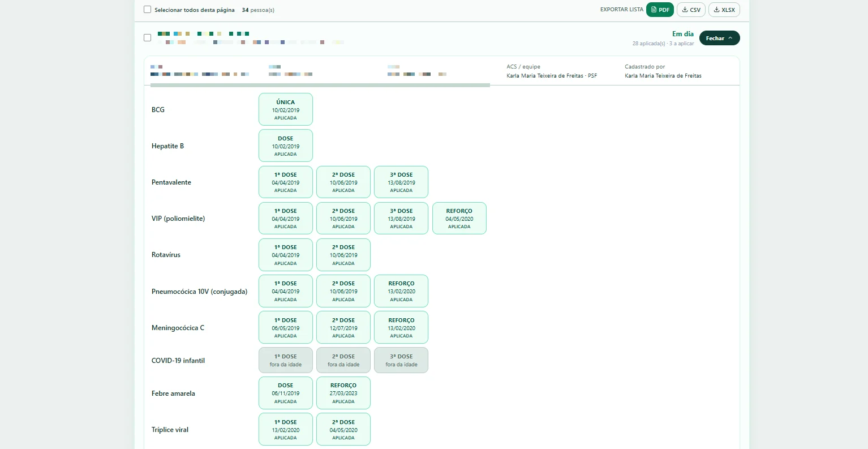Open Pentavalente 3ª dose from 13/08/2019

tap(401, 182)
